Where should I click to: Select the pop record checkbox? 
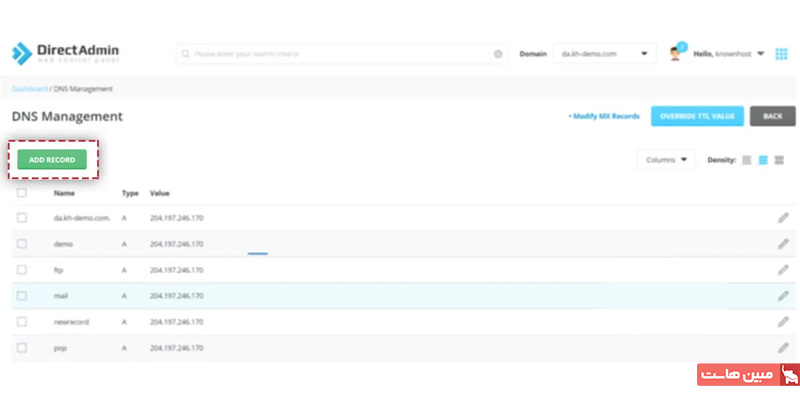[x=22, y=347]
